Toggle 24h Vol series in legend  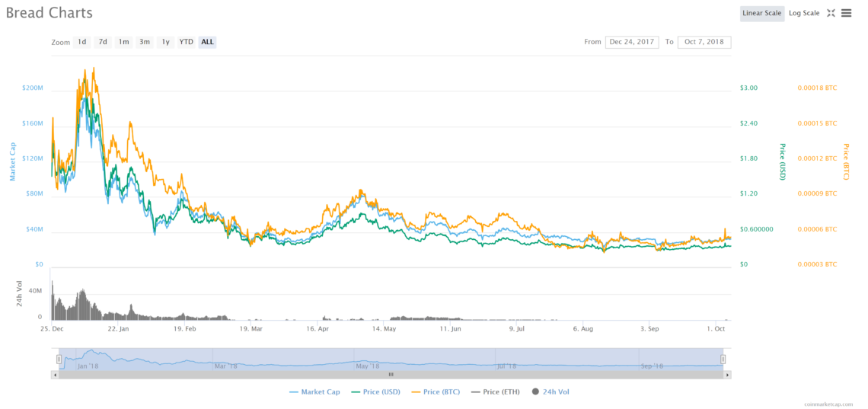coord(550,391)
